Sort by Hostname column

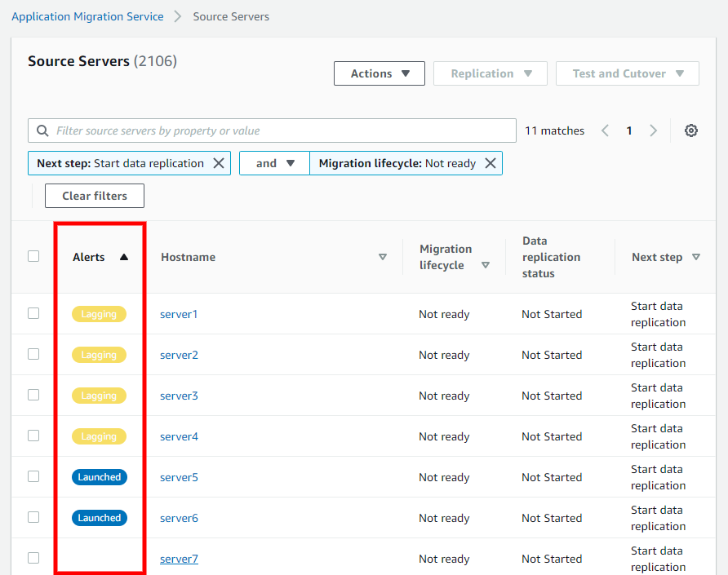(x=383, y=257)
